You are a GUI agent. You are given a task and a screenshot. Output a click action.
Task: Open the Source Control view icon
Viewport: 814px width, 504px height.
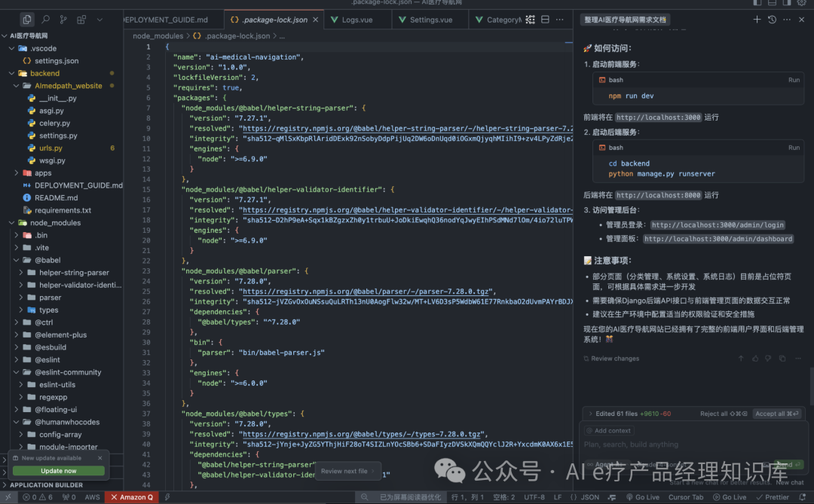tap(63, 20)
